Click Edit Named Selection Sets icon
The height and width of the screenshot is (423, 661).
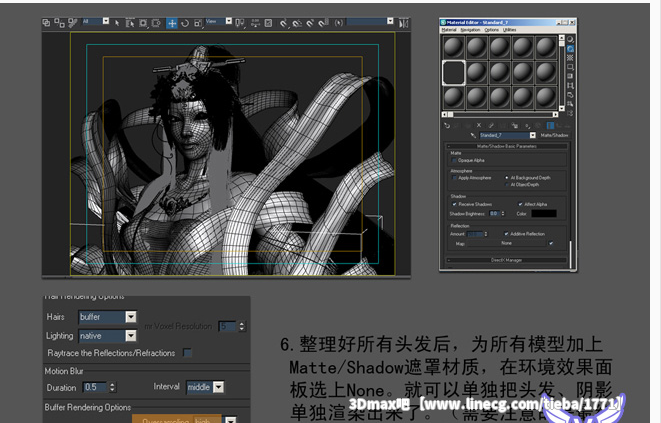coord(339,23)
